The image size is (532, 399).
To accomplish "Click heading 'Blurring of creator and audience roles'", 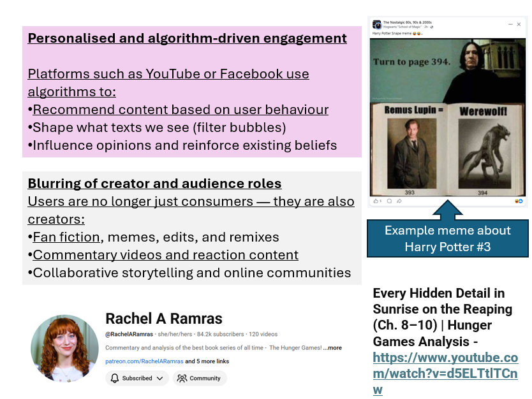I will (x=155, y=183).
